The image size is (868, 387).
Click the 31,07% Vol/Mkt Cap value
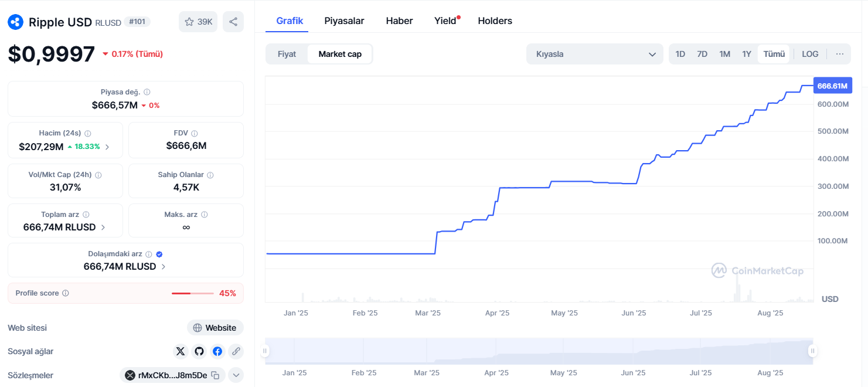click(x=66, y=187)
